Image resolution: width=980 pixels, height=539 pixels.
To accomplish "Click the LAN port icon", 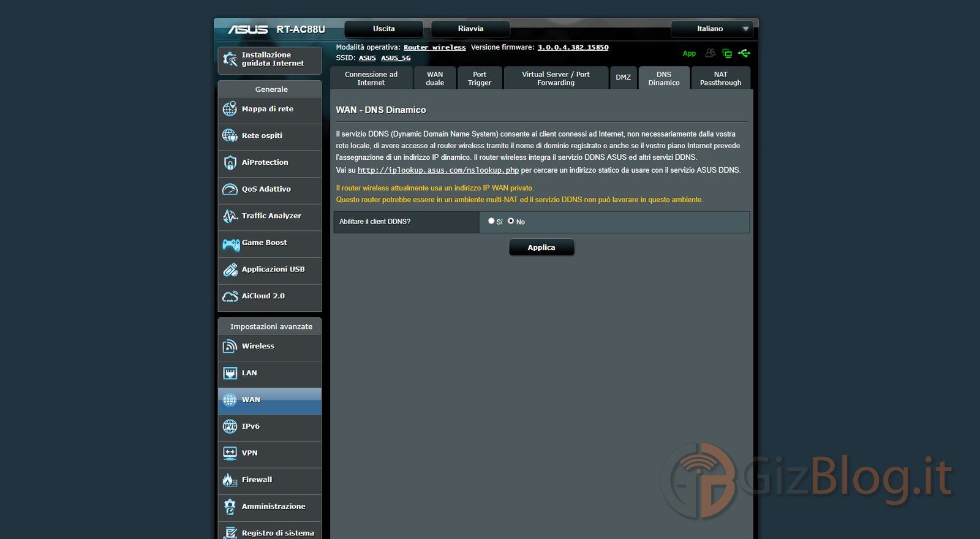I will pyautogui.click(x=230, y=373).
